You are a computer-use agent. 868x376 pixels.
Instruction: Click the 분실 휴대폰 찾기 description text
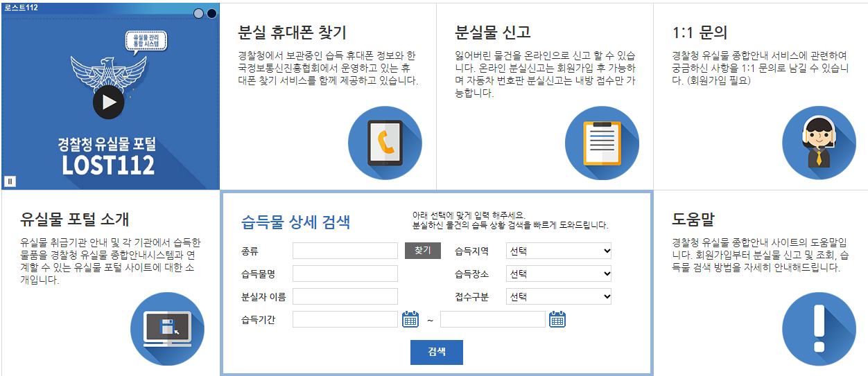[x=328, y=67]
